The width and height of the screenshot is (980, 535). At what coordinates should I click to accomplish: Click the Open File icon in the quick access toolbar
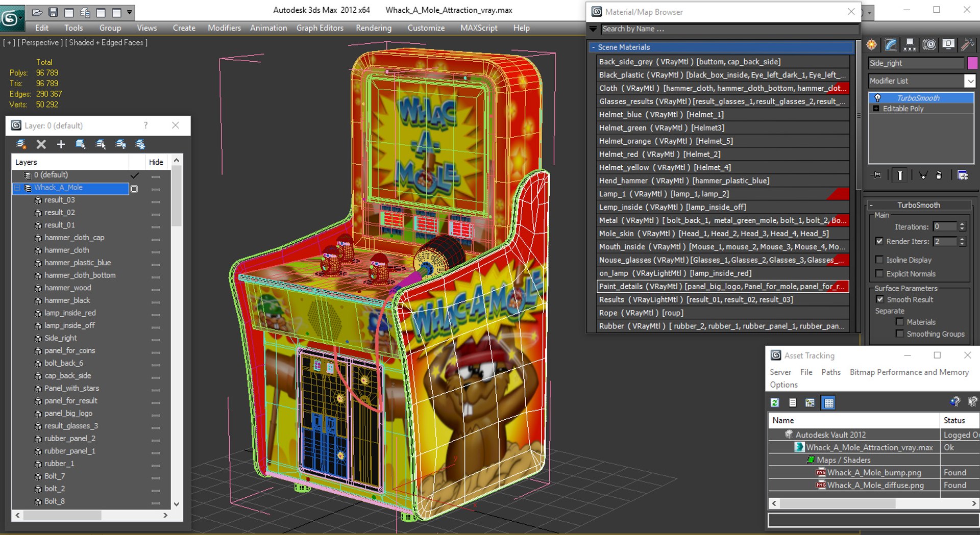pos(37,12)
